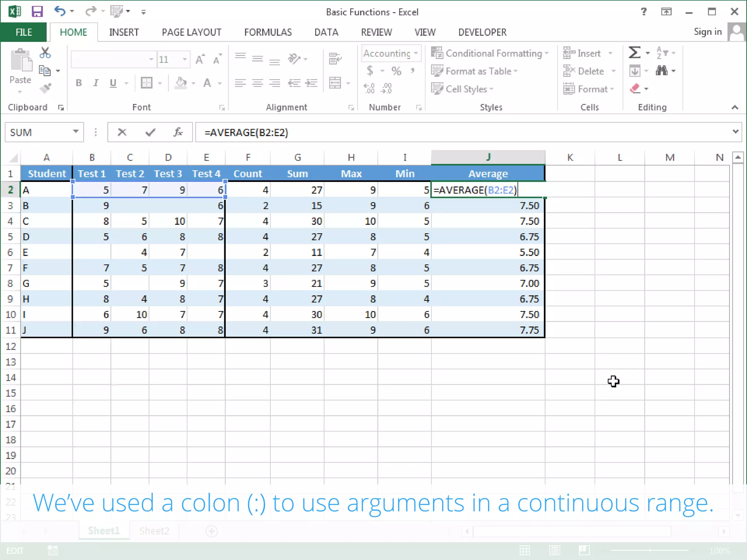Toggle Bold formatting button

point(78,83)
